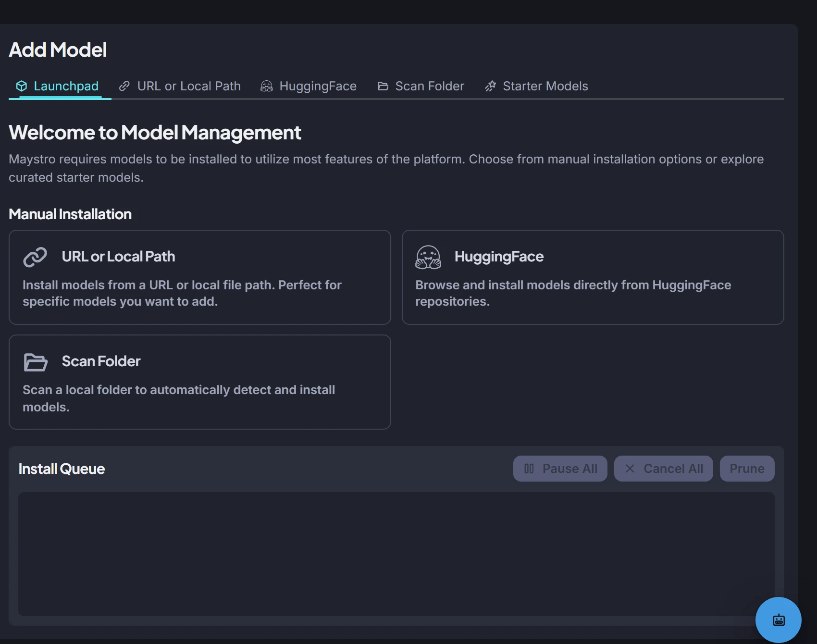
Task: Open the Scan Folder tab
Action: point(421,86)
